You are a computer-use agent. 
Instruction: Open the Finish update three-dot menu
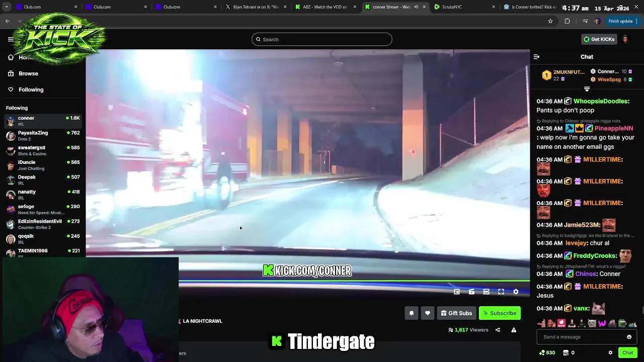636,21
